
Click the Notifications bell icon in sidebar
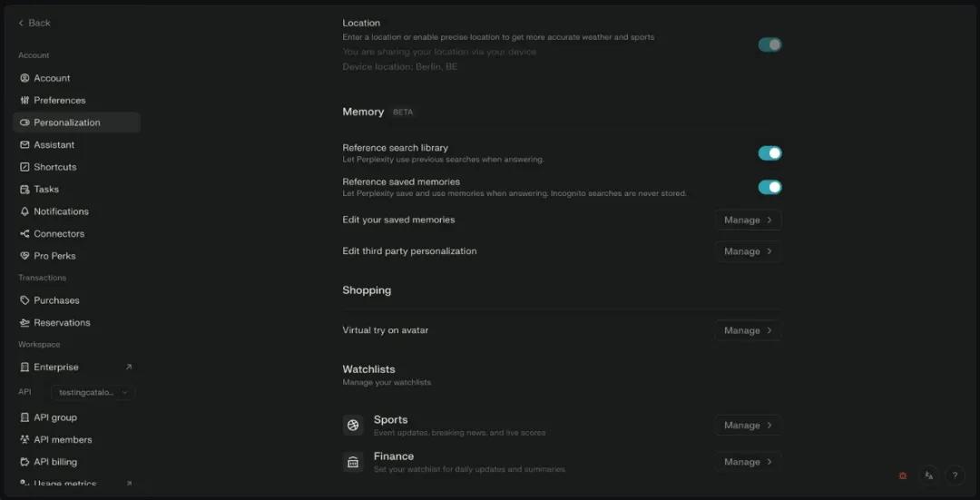(x=25, y=211)
